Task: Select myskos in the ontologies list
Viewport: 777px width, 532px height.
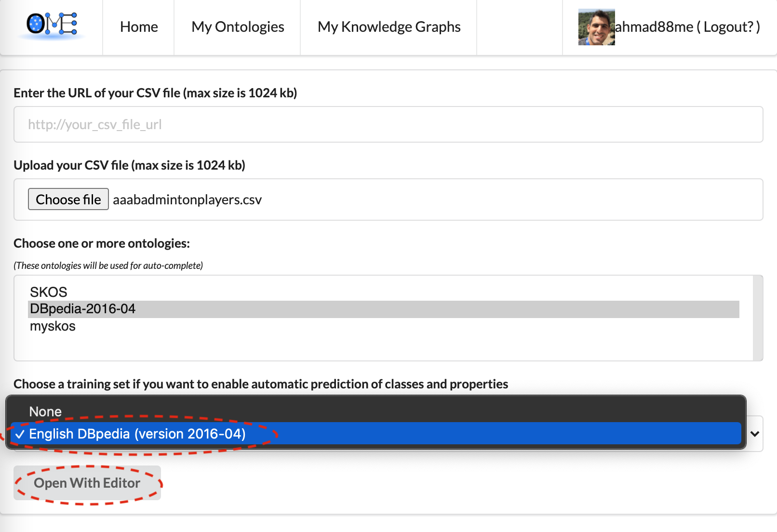Action: [x=53, y=326]
